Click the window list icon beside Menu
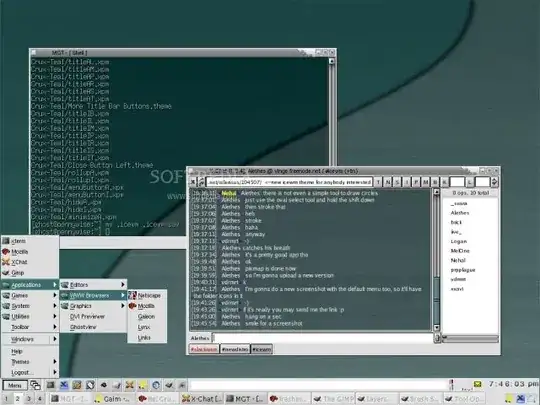540x405 pixels. (x=35, y=385)
